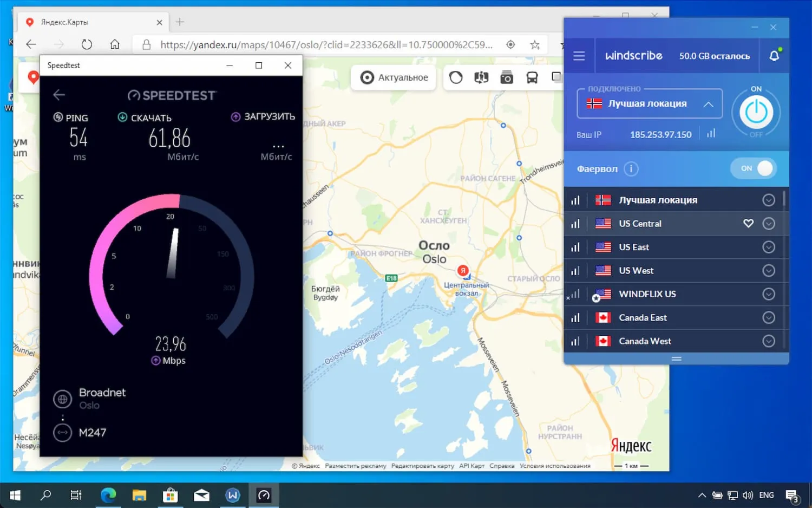812x508 pixels.
Task: Click the Актуальное button on the map
Action: (x=395, y=77)
